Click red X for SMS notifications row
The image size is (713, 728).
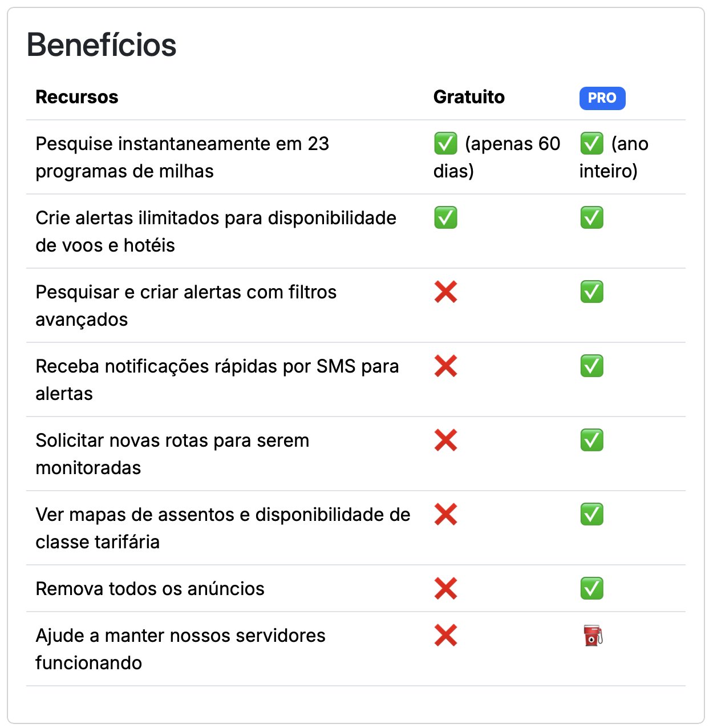(445, 366)
